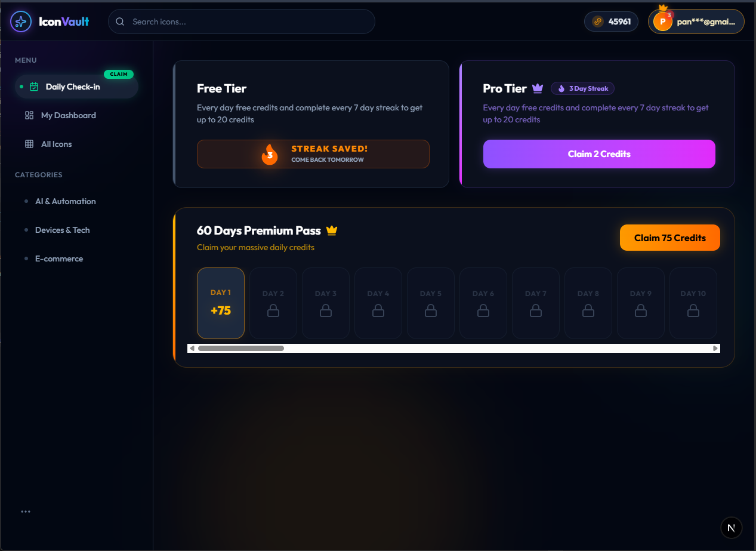Viewport: 756px width, 551px height.
Task: Click the IconVault brand name
Action: [x=64, y=21]
